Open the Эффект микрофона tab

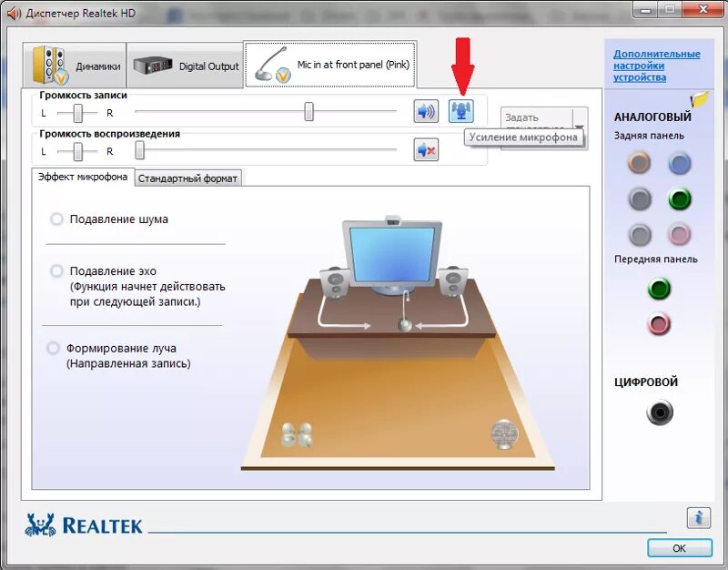pos(83,177)
